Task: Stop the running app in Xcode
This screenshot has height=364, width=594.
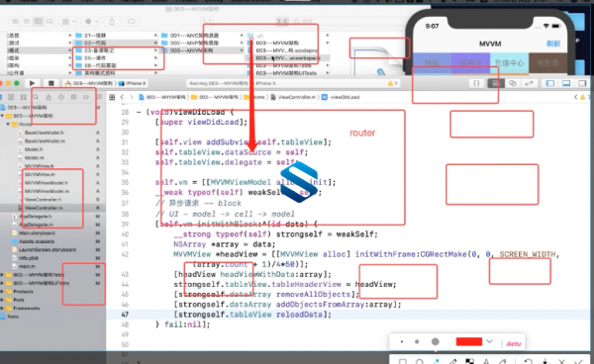Action: [51, 83]
